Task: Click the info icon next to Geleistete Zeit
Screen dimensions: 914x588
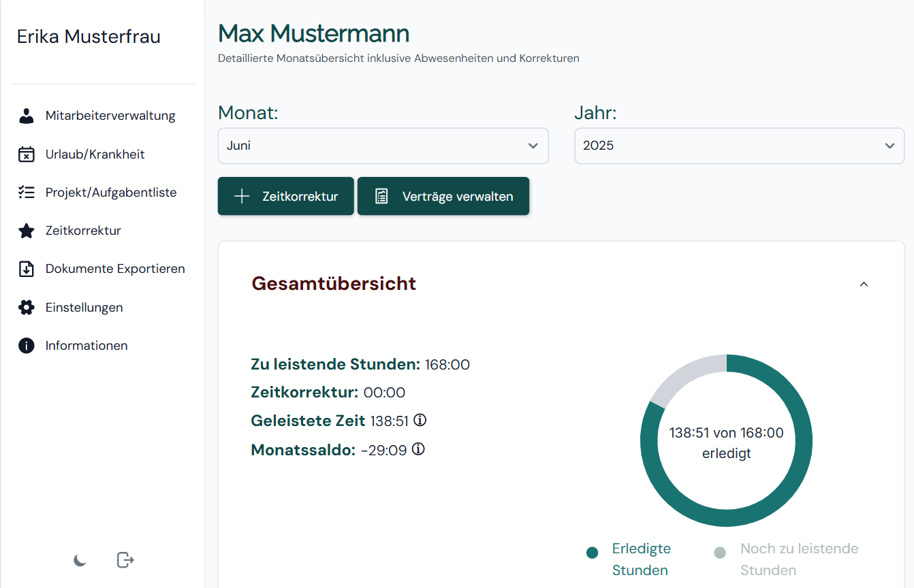Action: click(x=420, y=420)
